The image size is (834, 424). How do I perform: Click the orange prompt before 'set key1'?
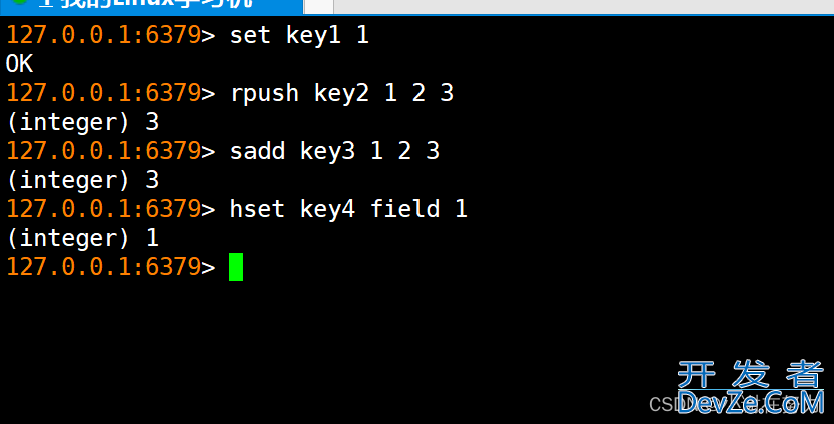[x=111, y=35]
